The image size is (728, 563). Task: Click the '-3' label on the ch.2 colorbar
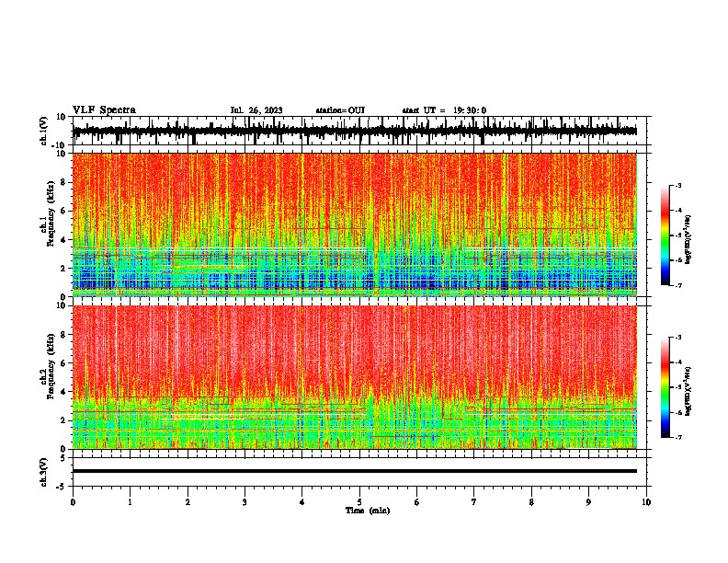click(678, 338)
